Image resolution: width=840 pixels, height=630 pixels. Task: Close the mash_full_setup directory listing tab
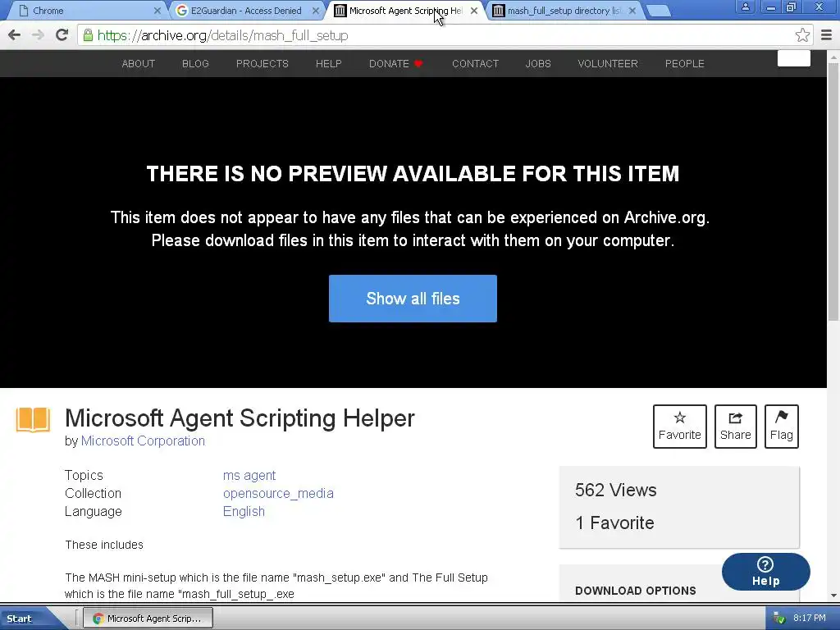632,11
